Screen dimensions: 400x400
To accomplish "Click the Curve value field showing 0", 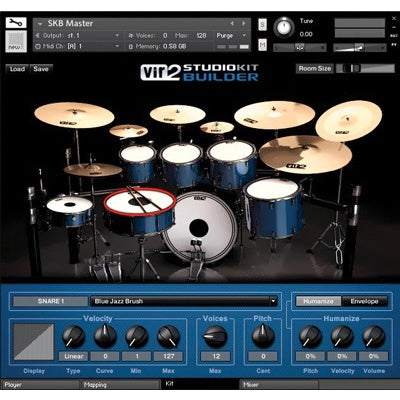I will (105, 356).
